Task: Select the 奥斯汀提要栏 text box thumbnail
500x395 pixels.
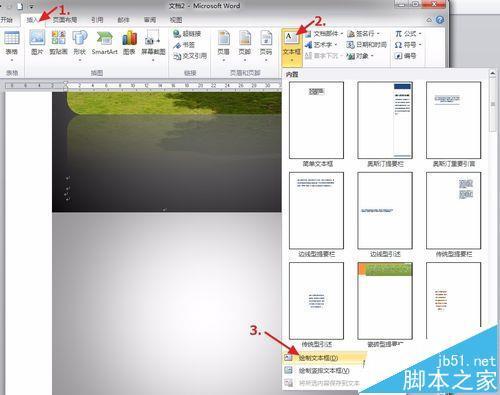Action: [x=385, y=120]
